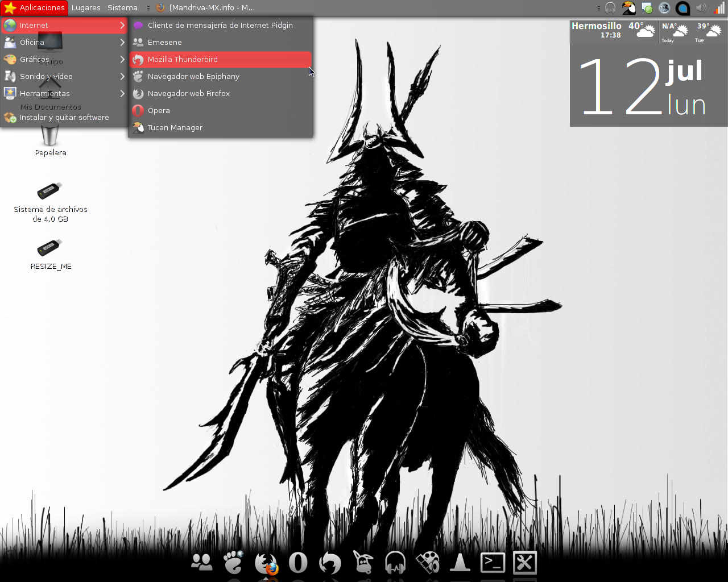The height and width of the screenshot is (582, 728).
Task: Click the network signal bars icon
Action: point(719,8)
